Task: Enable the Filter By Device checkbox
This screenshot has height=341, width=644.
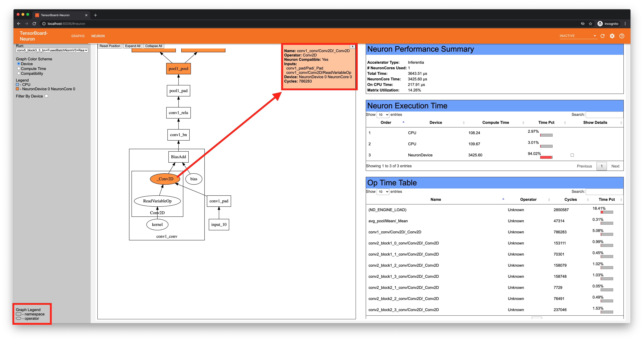Action: tap(47, 96)
